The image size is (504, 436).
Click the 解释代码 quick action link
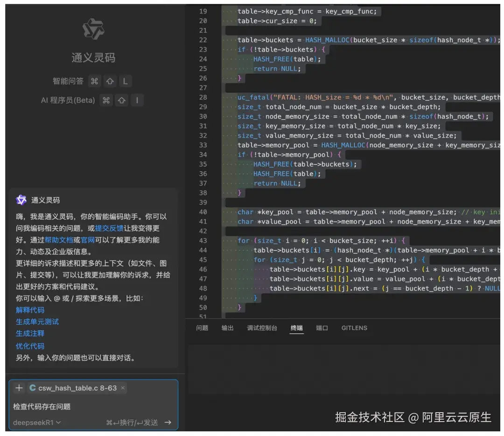coord(30,309)
